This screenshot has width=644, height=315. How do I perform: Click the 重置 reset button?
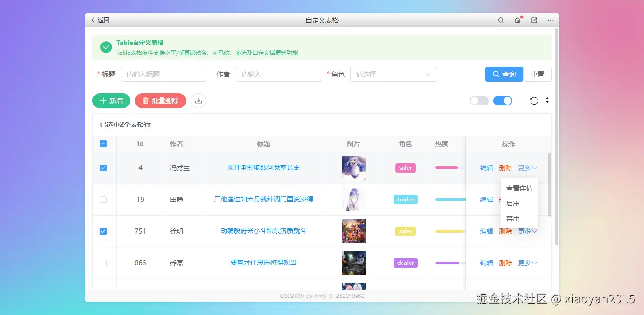pos(537,74)
